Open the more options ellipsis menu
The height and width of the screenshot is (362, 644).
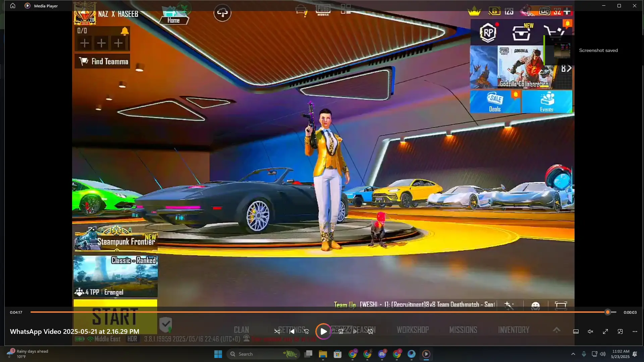[635, 331]
